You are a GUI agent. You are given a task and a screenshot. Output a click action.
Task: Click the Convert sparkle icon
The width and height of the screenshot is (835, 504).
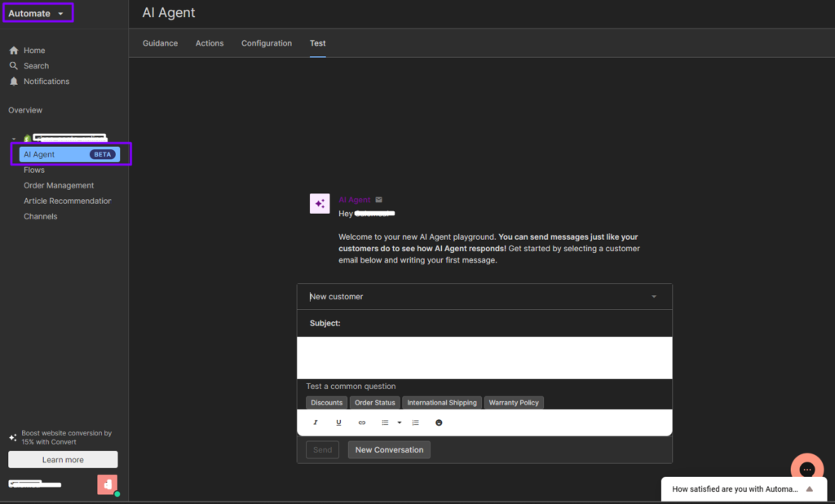pyautogui.click(x=13, y=437)
